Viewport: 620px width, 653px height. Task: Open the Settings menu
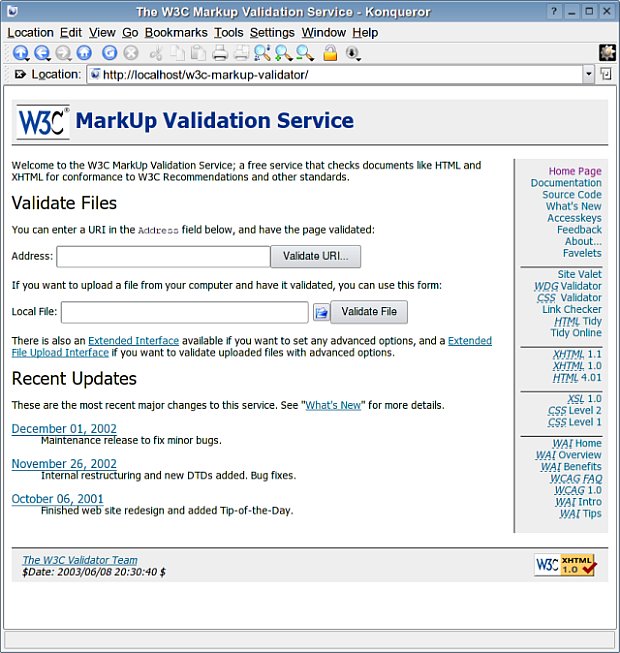pos(272,32)
